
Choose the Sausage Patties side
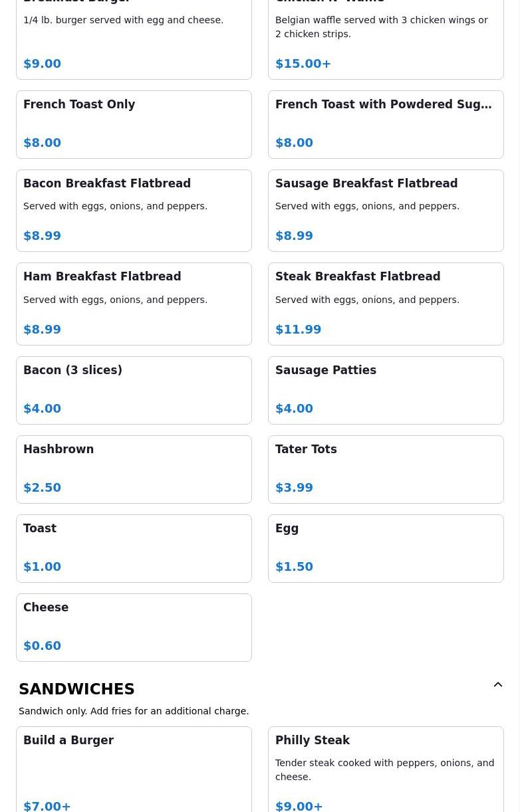click(386, 390)
